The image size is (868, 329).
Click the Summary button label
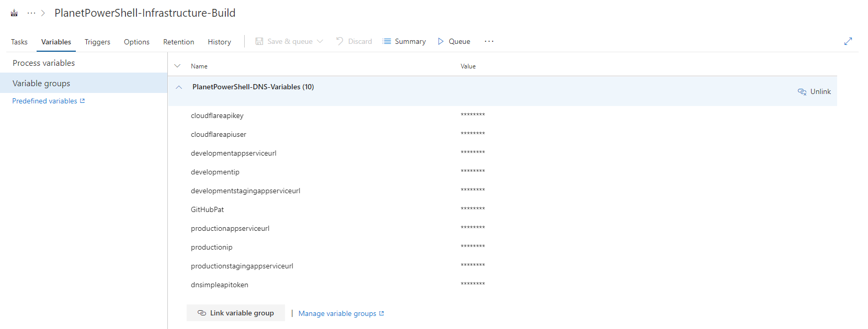point(410,41)
